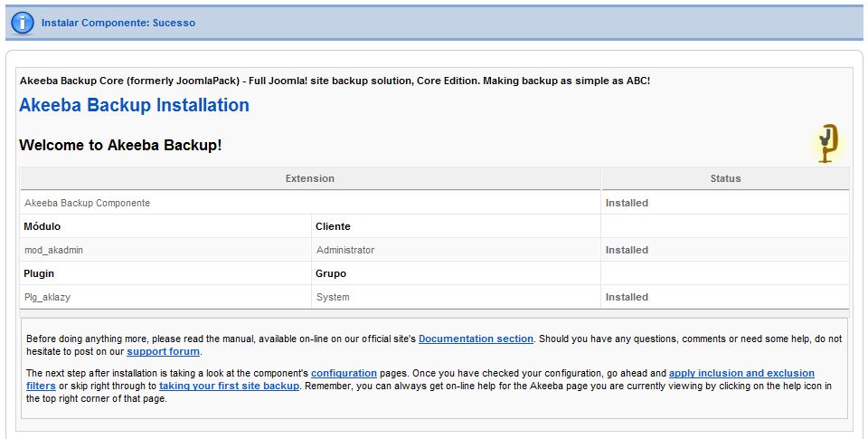Click Installed status in mod_akadmin row

(x=627, y=250)
